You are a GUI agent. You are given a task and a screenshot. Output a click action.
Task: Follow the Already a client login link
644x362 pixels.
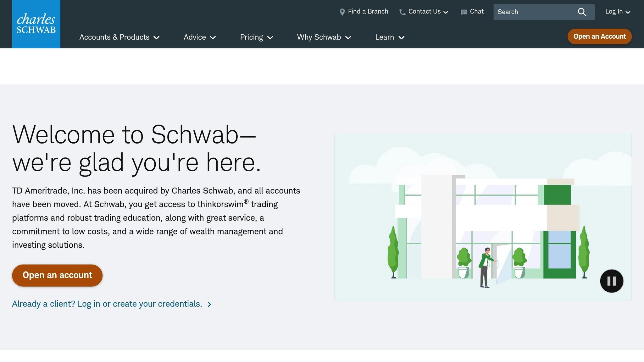tap(107, 304)
